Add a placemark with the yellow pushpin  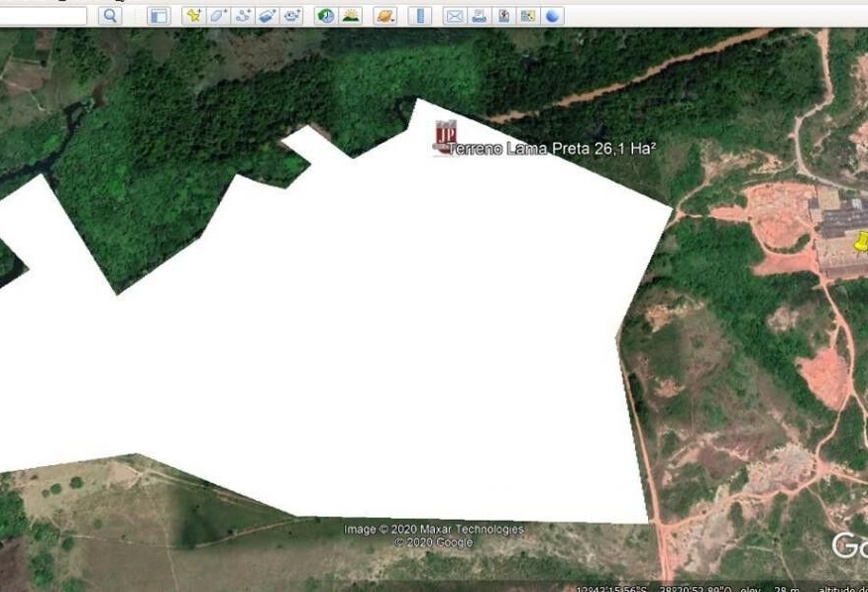tap(194, 16)
